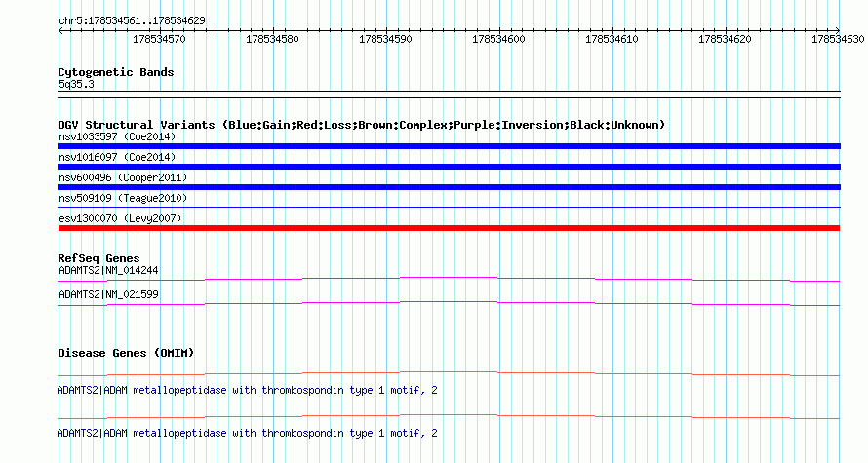This screenshot has height=463, width=868.
Task: Open variant nsv509109 (Teague2010) label
Action: coord(123,198)
